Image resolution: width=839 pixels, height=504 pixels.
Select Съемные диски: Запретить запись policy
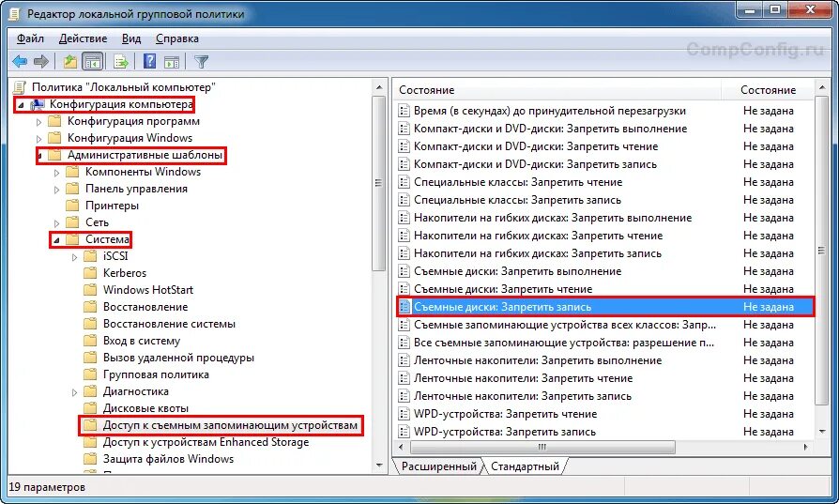coord(604,307)
